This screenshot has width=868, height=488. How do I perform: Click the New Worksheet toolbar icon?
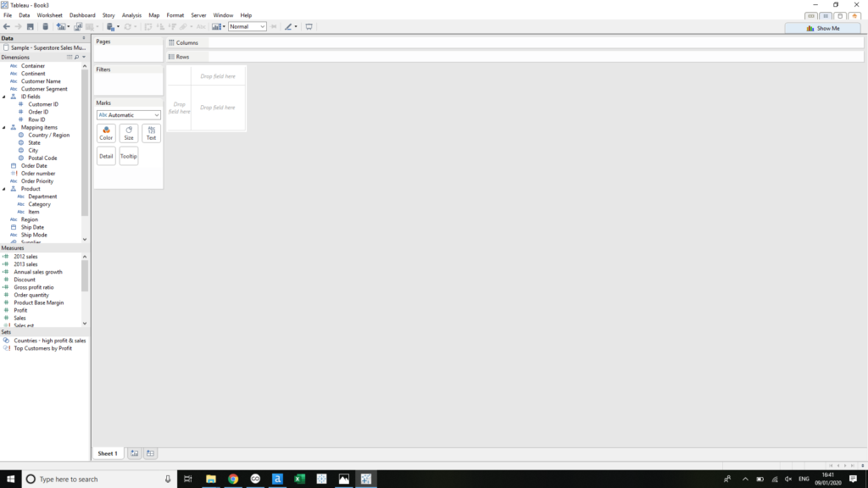click(60, 26)
